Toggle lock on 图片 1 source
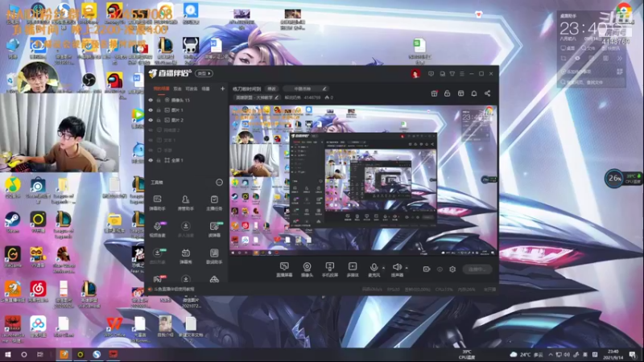Image resolution: width=644 pixels, height=362 pixels. pos(159,110)
